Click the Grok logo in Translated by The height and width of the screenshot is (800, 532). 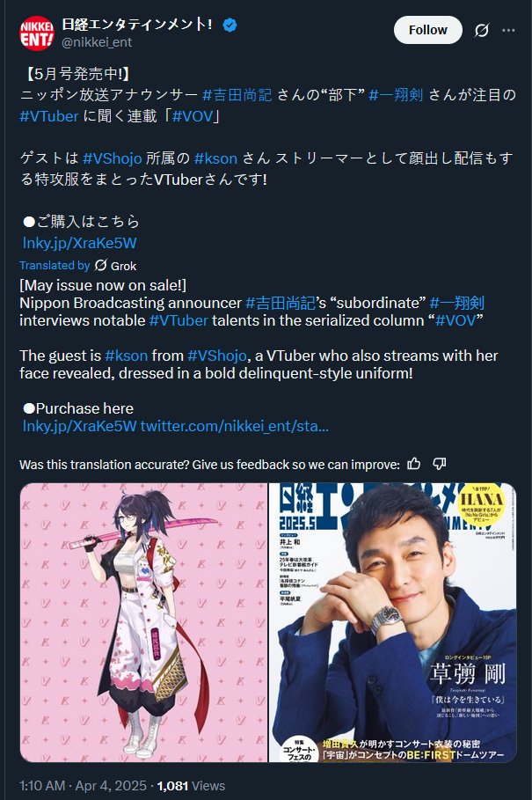click(x=101, y=265)
